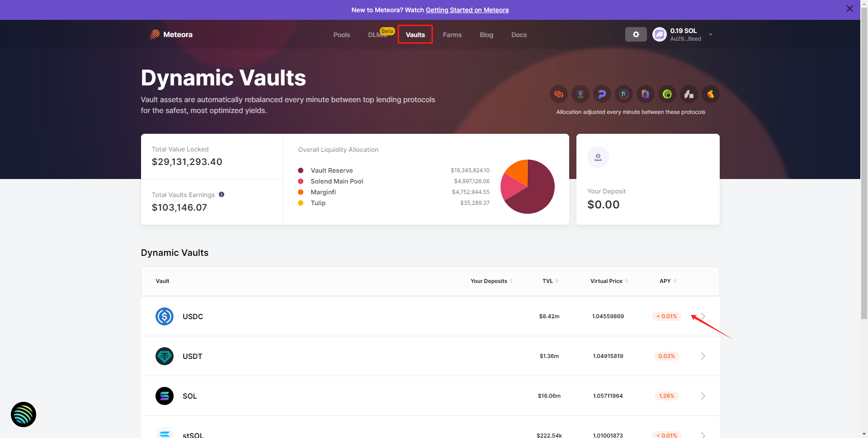Click USDT APY value 0.03%
868x438 pixels.
click(667, 356)
